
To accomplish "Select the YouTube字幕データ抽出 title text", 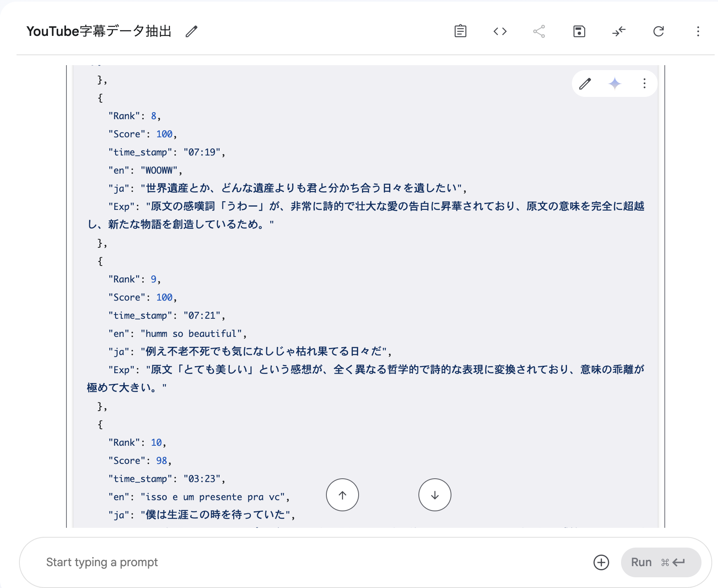I will (x=100, y=31).
